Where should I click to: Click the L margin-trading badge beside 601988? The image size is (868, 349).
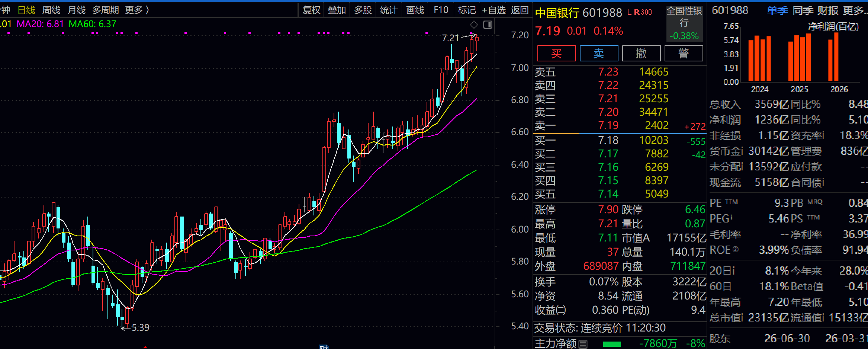click(x=629, y=12)
